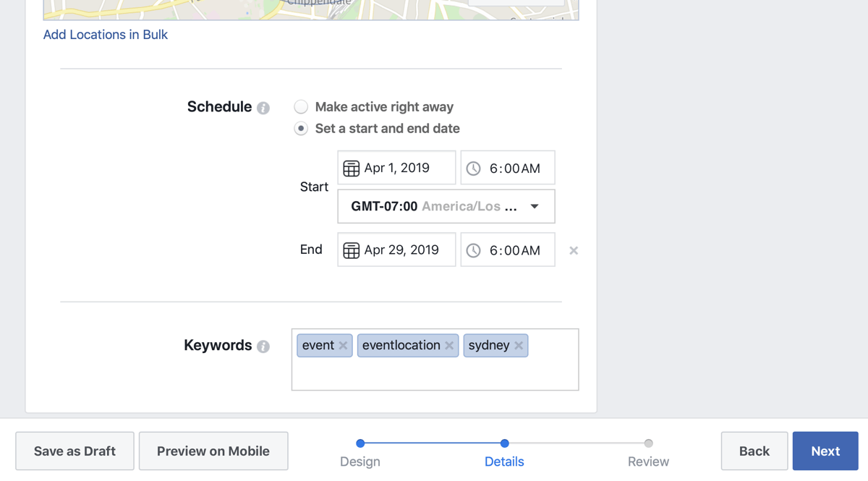Open the GMT-07:00 timezone dropdown
This screenshot has height=481, width=868.
[x=446, y=206]
